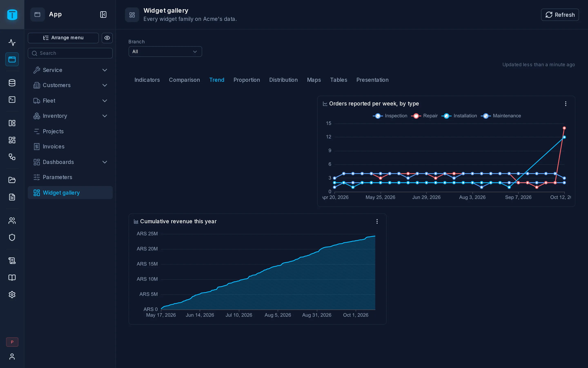Click the Arrange menu button
Screen dimensions: 588x368
[x=63, y=38]
